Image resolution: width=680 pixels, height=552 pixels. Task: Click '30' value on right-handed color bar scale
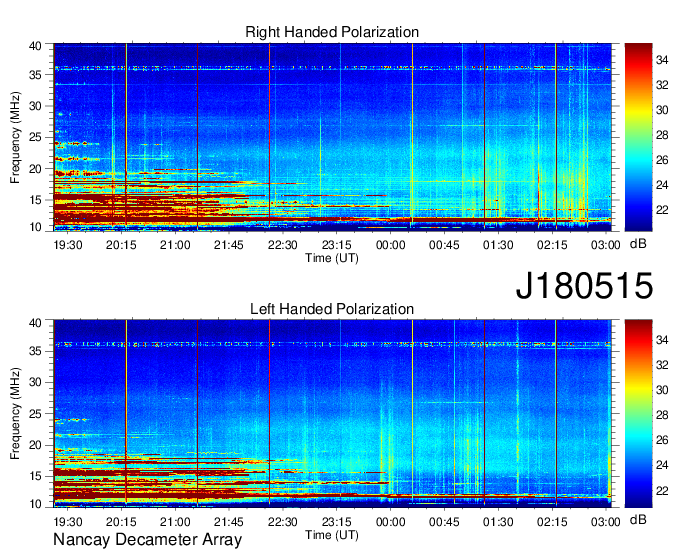(662, 110)
